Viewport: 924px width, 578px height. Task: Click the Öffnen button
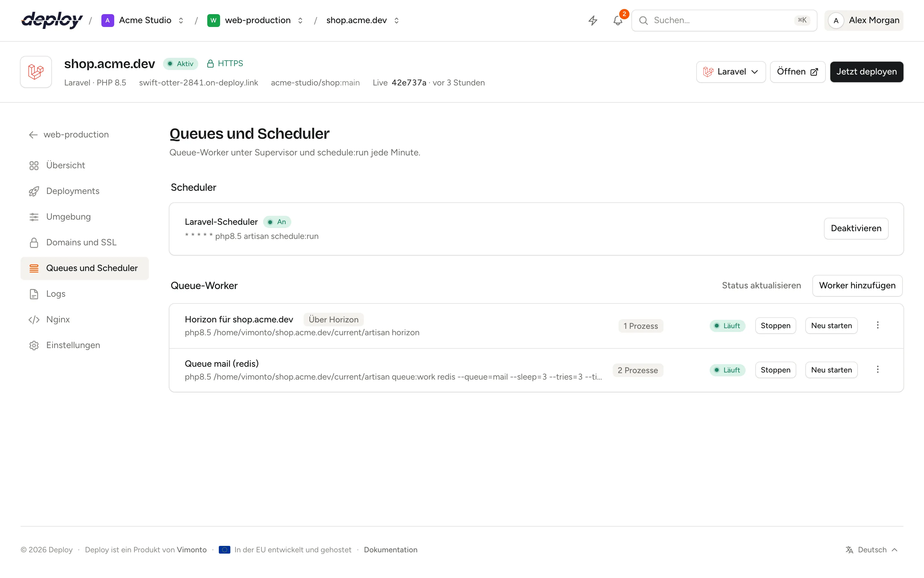tap(797, 72)
